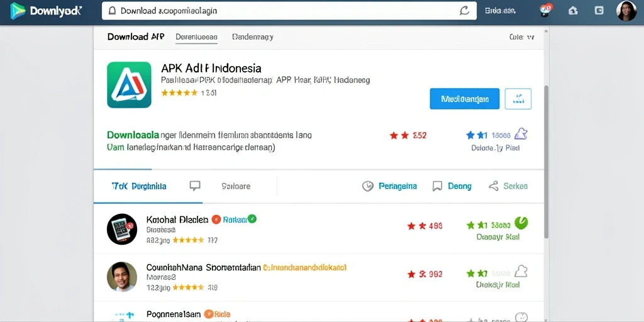Click the blue 'Meddangan' download button
Viewport: 644px width, 322px height.
click(x=465, y=99)
